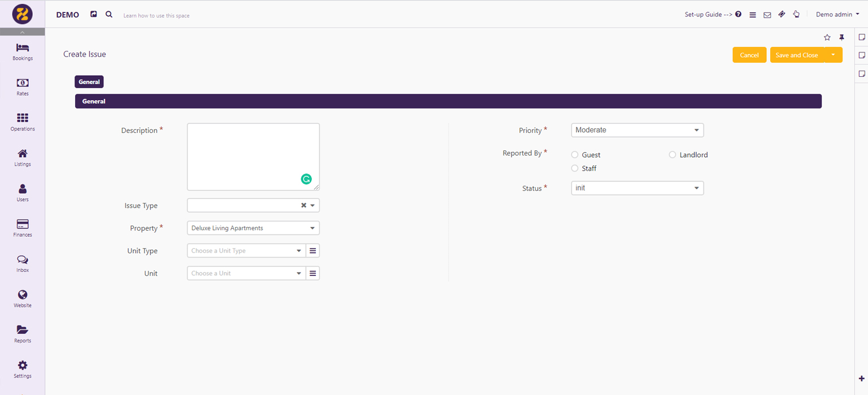The image size is (868, 395).
Task: Open the Choose a Unit Type dropdown
Action: tap(246, 250)
